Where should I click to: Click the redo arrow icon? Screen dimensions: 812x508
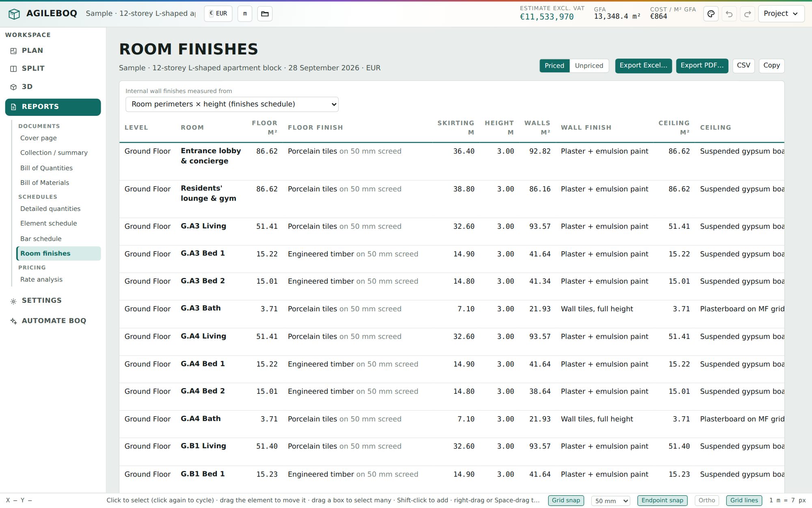point(747,14)
